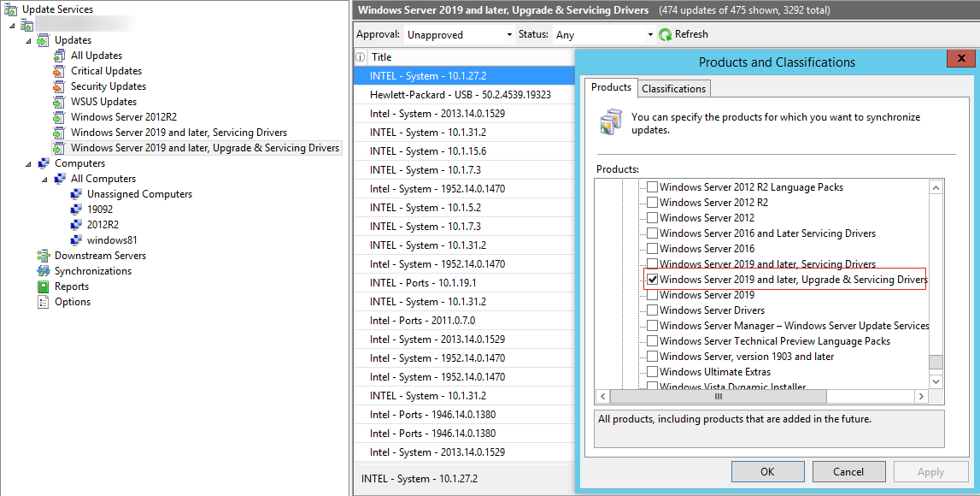Enable the Windows Server 2012 checkbox
Screen dimensions: 980x496
click(652, 218)
